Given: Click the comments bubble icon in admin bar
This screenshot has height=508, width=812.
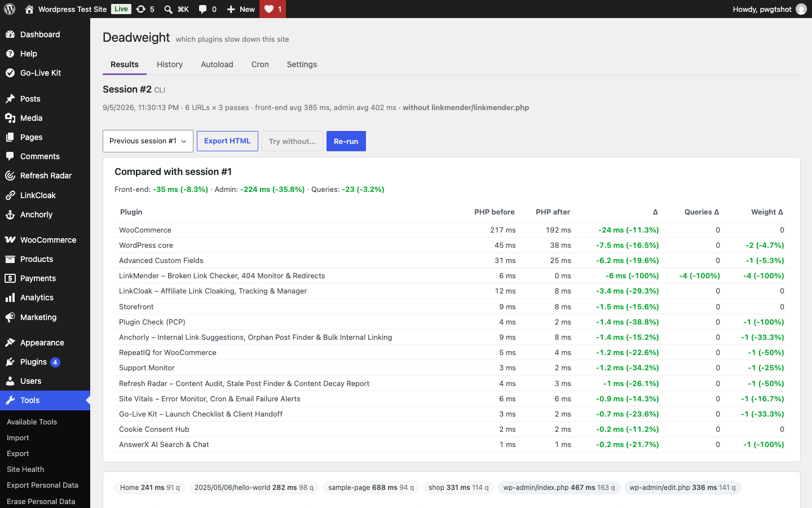Looking at the screenshot, I should [203, 9].
